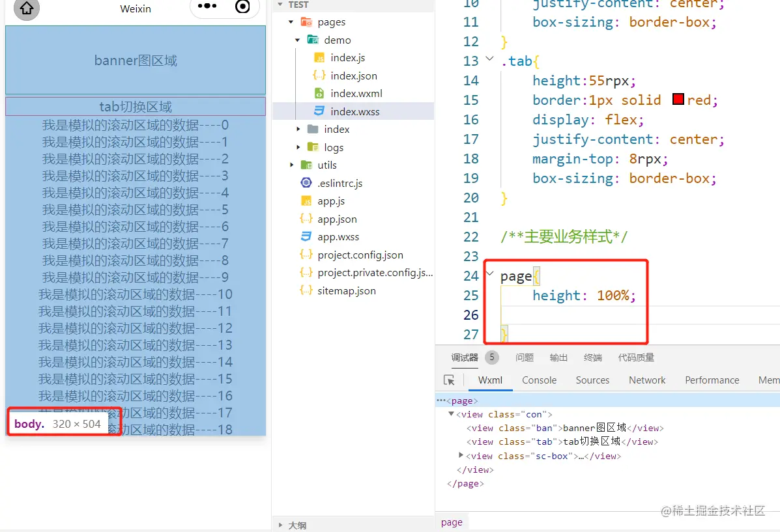Image resolution: width=780 pixels, height=532 pixels.
Task: Click 'height: 100%;' on line 25
Action: 584,296
